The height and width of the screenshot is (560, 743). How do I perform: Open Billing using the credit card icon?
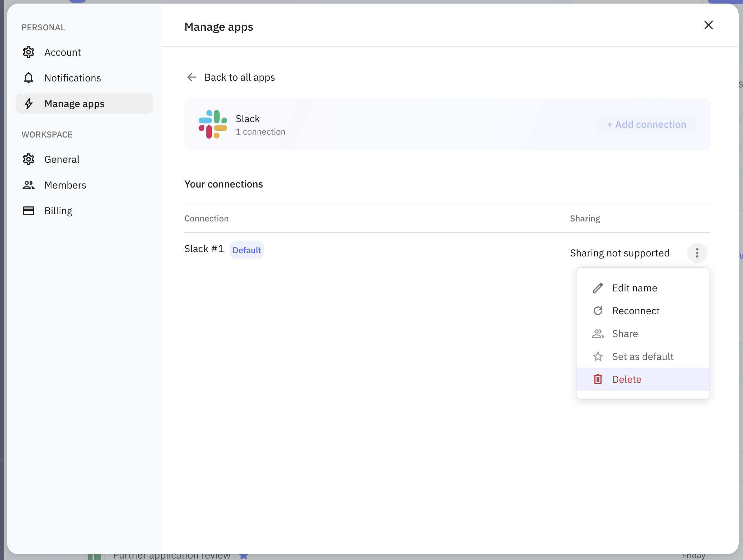[x=29, y=211]
